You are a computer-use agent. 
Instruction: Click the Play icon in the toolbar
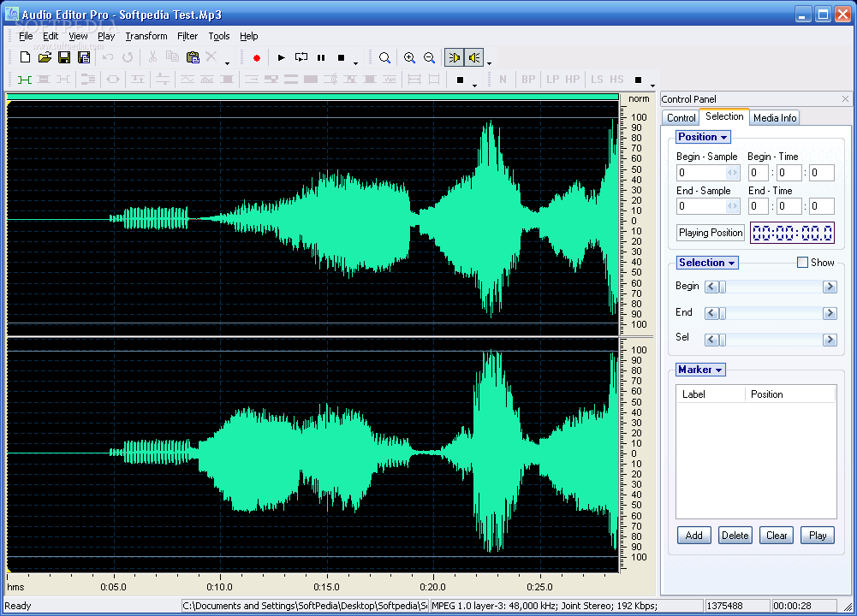coord(281,57)
